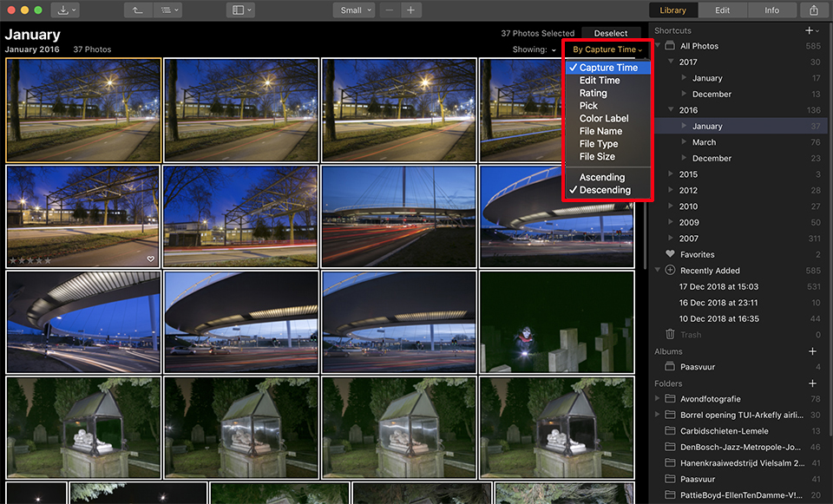This screenshot has height=504, width=833.
Task: Collapse the 2017 year group
Action: (671, 62)
